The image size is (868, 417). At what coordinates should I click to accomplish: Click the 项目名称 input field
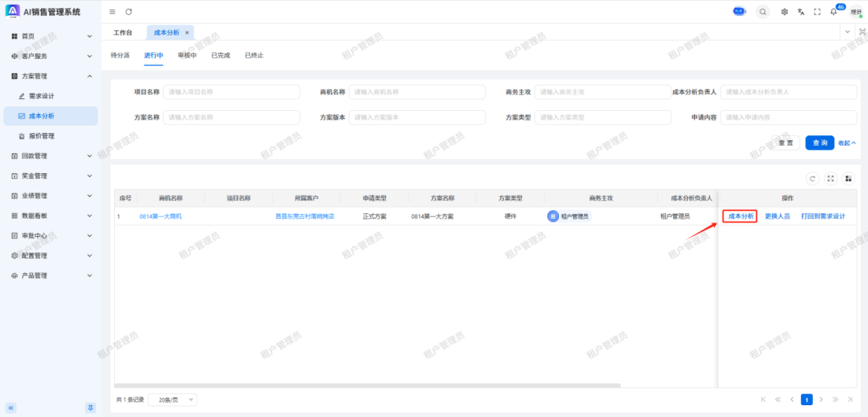click(x=231, y=92)
